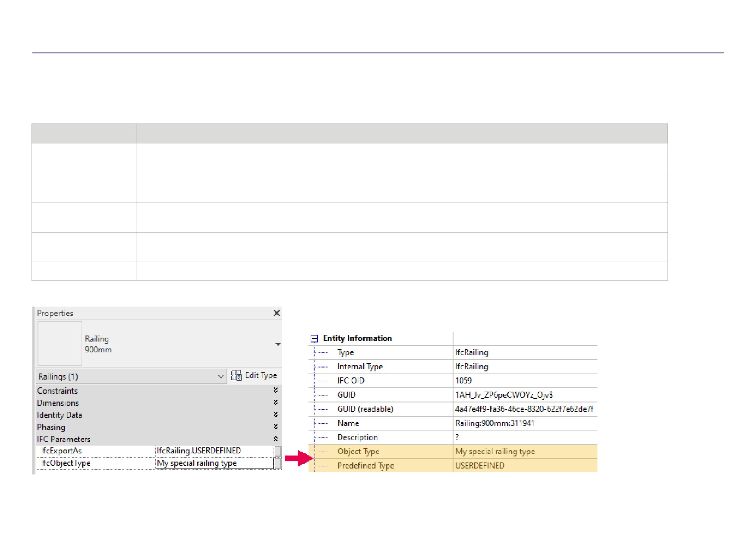
Task: Click the small button beside IfcExportAs value
Action: (x=278, y=451)
